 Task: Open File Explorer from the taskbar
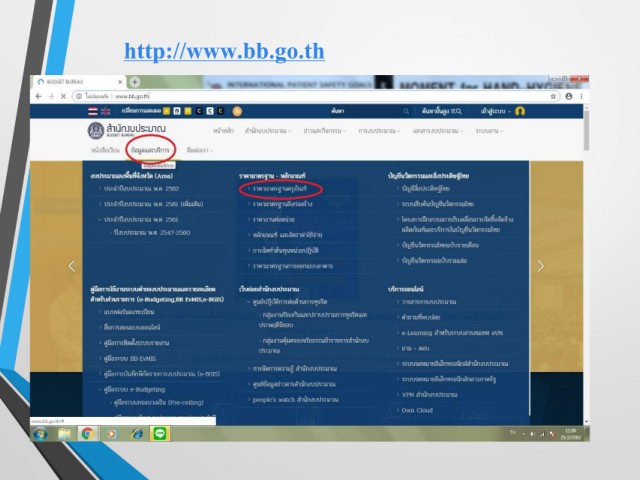click(x=64, y=433)
